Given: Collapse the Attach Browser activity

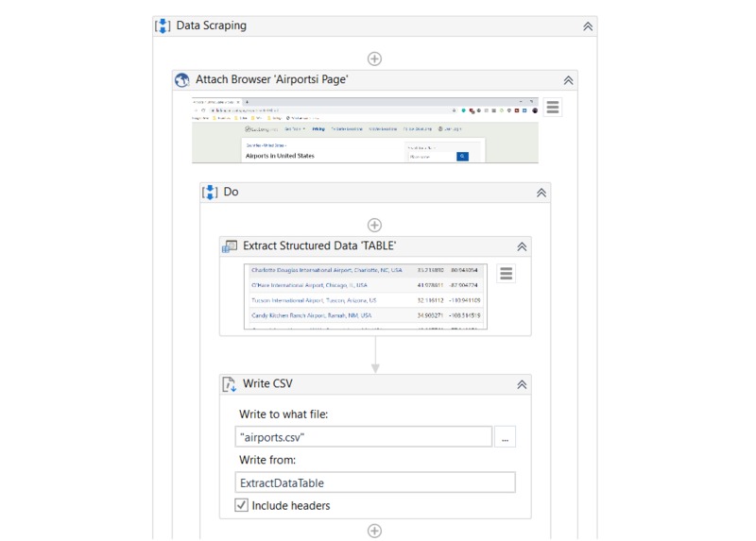Looking at the screenshot, I should (569, 80).
